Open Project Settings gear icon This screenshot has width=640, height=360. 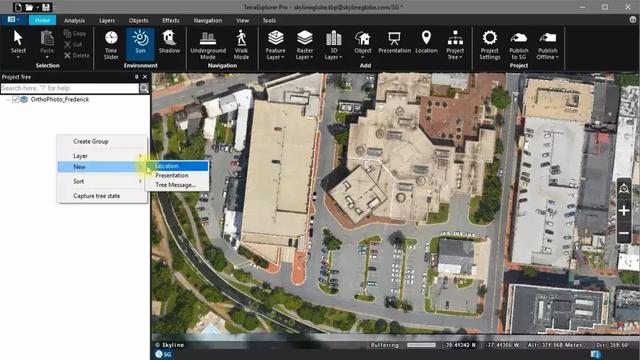point(489,45)
